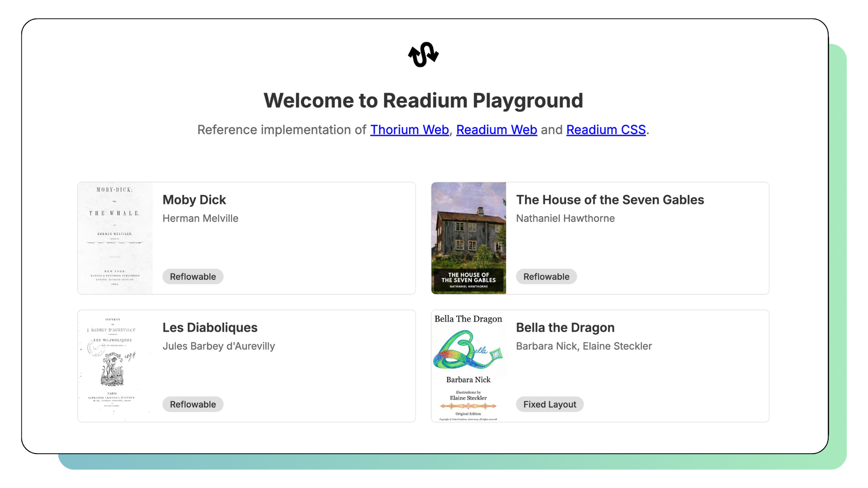This screenshot has height=488, width=868.
Task: Open the Readium CSS link
Action: click(606, 130)
